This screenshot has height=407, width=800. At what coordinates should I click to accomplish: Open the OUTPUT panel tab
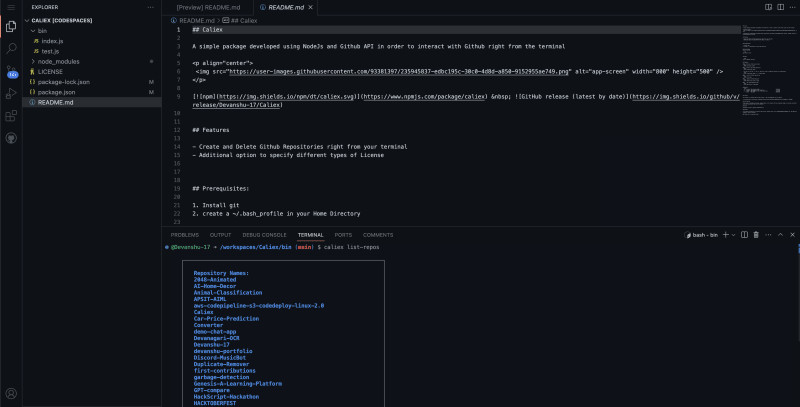click(220, 235)
